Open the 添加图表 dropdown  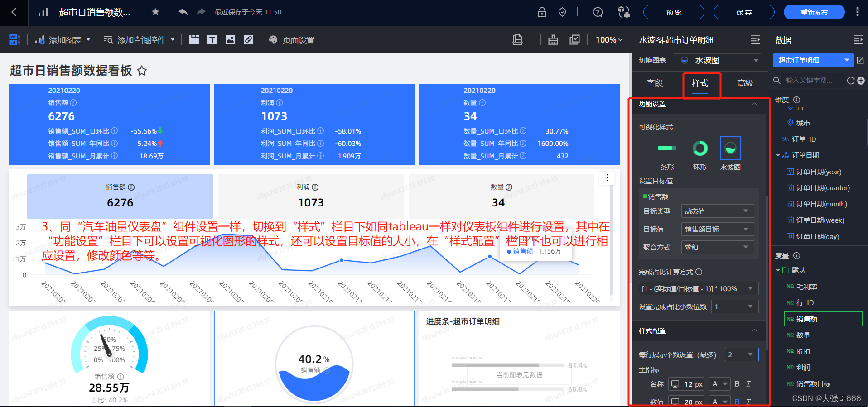63,40
